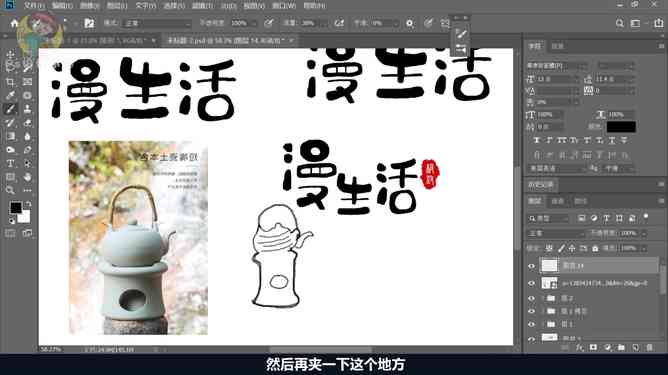Image resolution: width=668 pixels, height=375 pixels.
Task: Select the Spot Healing Brush tool
Action: click(27, 95)
